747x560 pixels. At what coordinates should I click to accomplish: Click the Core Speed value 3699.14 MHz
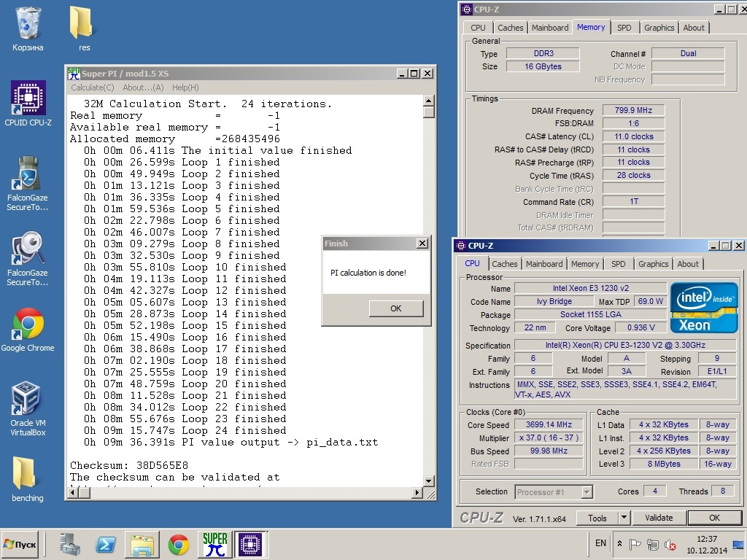[x=549, y=424]
